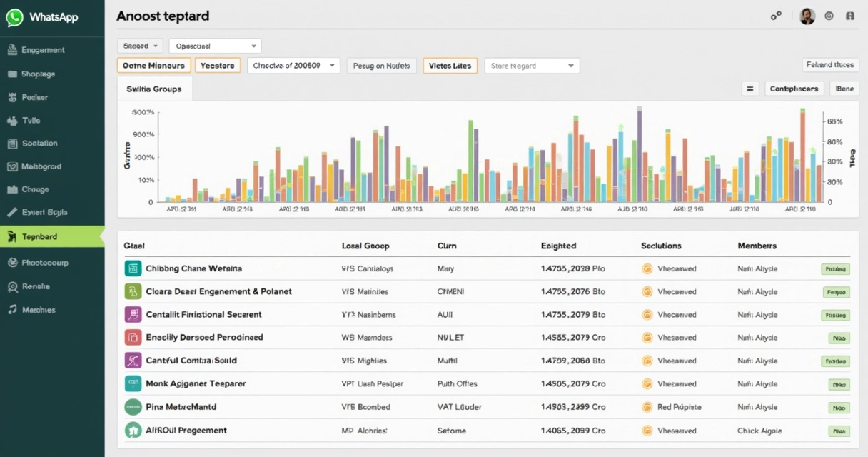
Task: Open the Chibbng Chane Wetsina row
Action: pyautogui.click(x=487, y=268)
